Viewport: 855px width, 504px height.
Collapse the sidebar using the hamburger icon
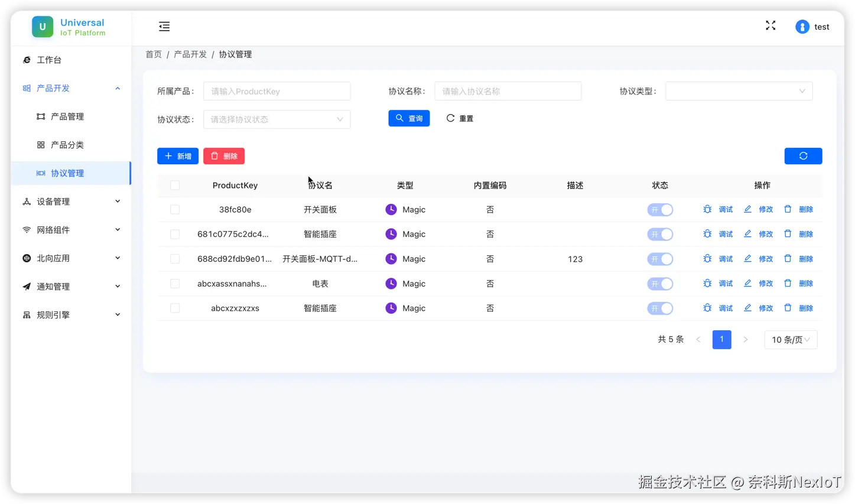[x=164, y=26]
